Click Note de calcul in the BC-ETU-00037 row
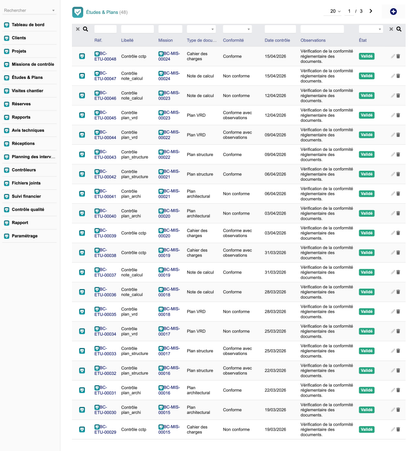The height and width of the screenshot is (451, 416). pos(200,272)
